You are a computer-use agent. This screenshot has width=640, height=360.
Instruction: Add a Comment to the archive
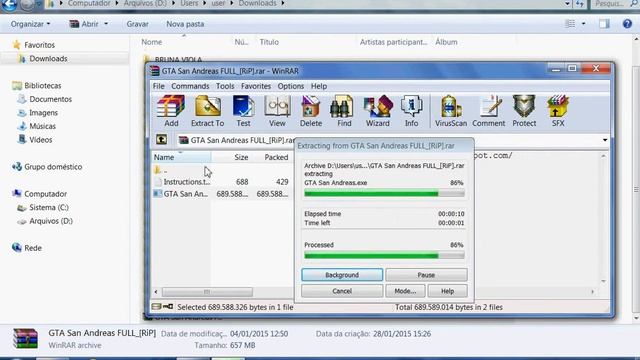(489, 111)
